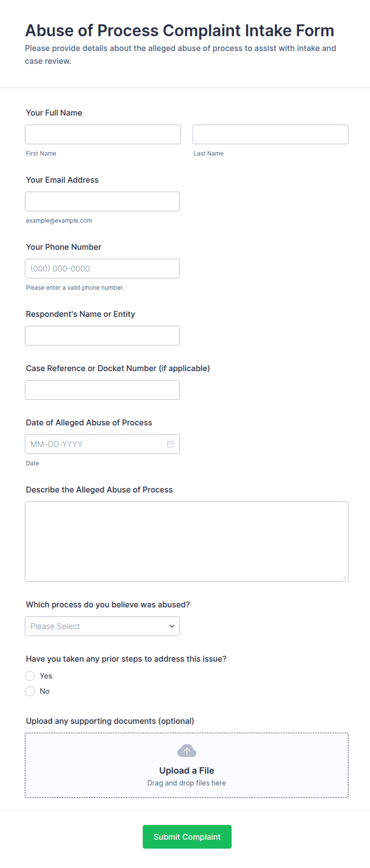Click the 'Upload a File' text

[x=187, y=771]
